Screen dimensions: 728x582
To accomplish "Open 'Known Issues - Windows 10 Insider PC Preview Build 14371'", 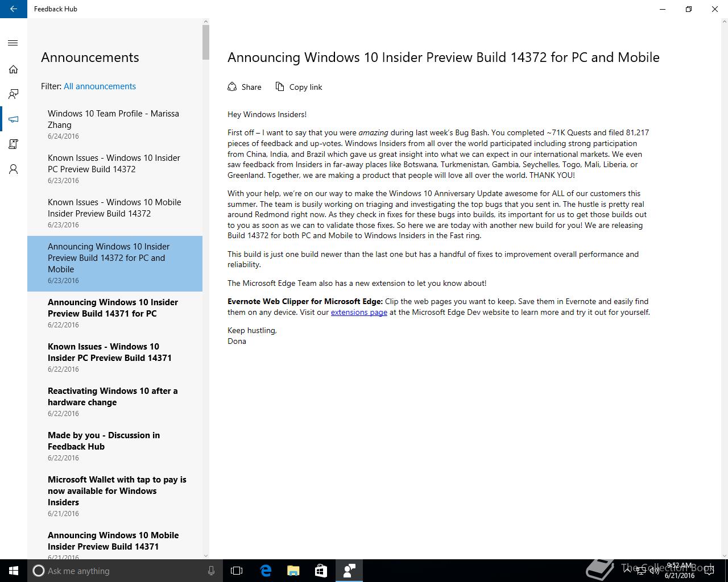I will coord(115,358).
